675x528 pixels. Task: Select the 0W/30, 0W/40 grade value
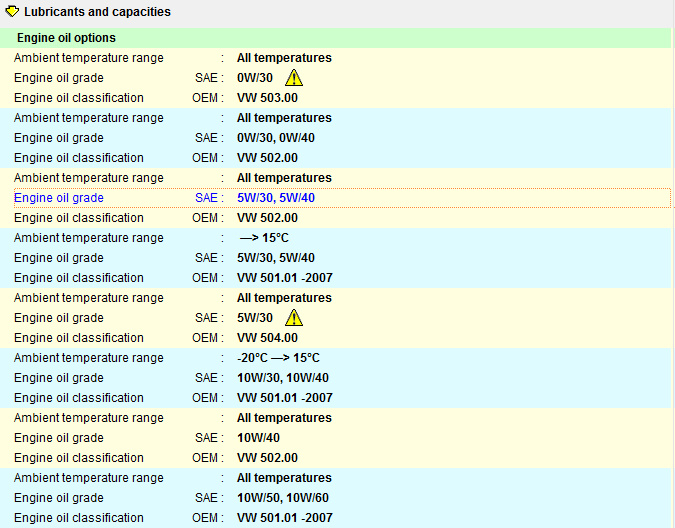[276, 138]
